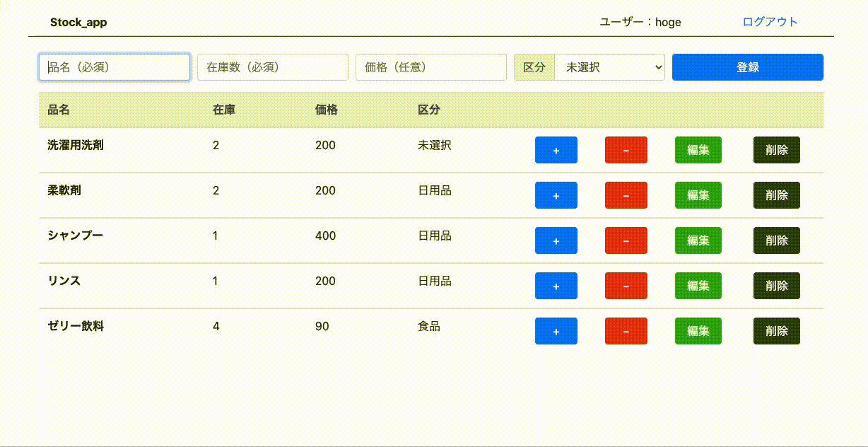Click the ログアウト link
Image resolution: width=868 pixels, height=447 pixels.
tap(770, 22)
